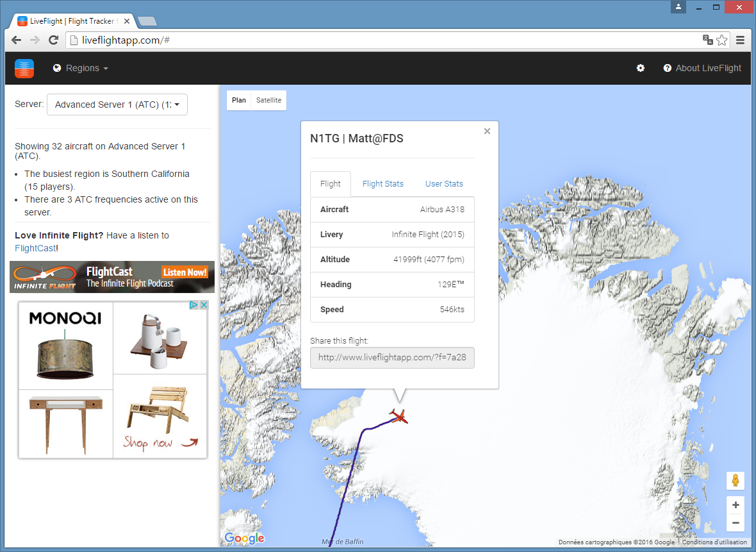
Task: Click the share flight URL field
Action: 392,358
